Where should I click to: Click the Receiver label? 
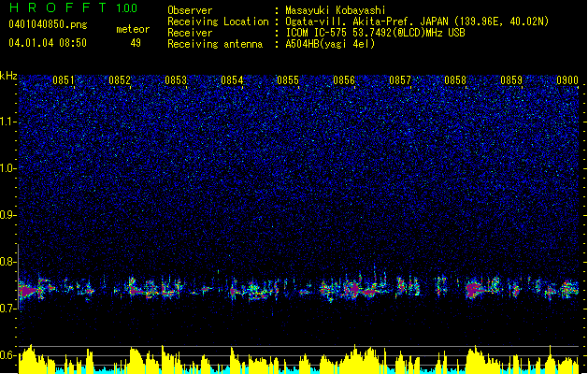point(190,33)
